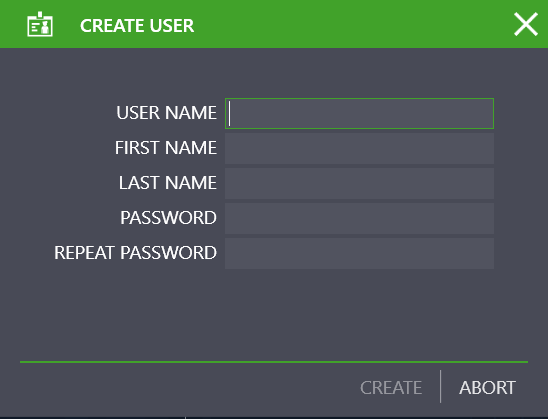This screenshot has width=548, height=419.
Task: Select the First Name input field
Action: click(359, 149)
